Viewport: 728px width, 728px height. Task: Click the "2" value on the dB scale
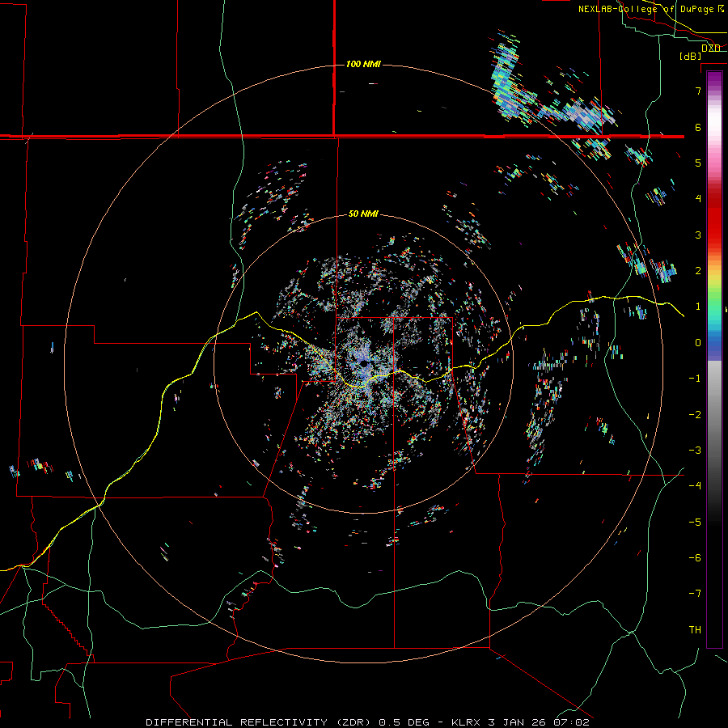[x=698, y=271]
